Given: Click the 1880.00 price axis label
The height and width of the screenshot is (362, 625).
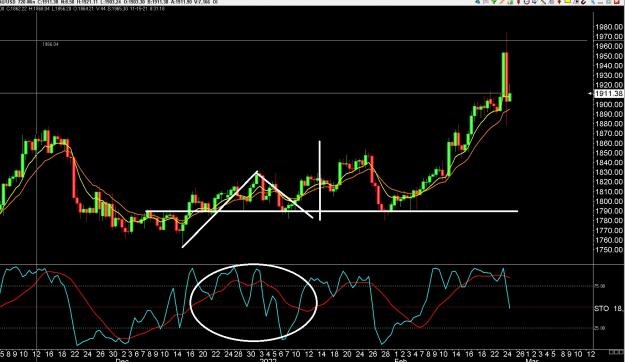Looking at the screenshot, I should pos(609,124).
